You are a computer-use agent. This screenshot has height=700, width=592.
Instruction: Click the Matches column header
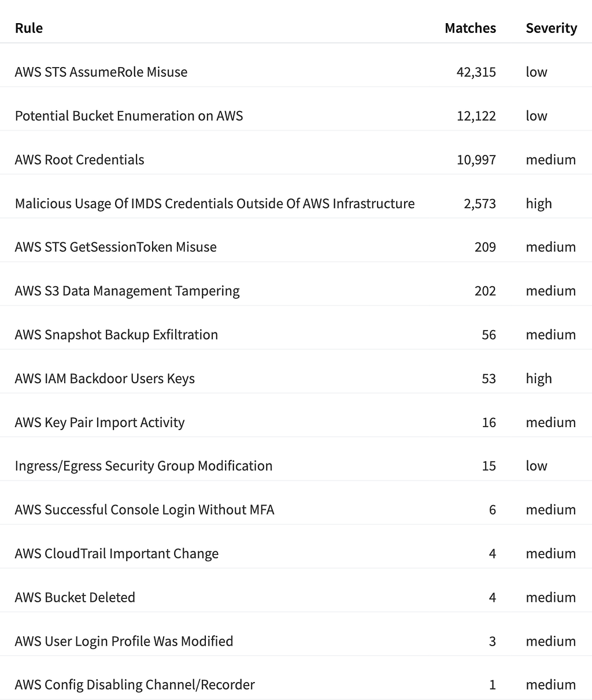(x=470, y=28)
